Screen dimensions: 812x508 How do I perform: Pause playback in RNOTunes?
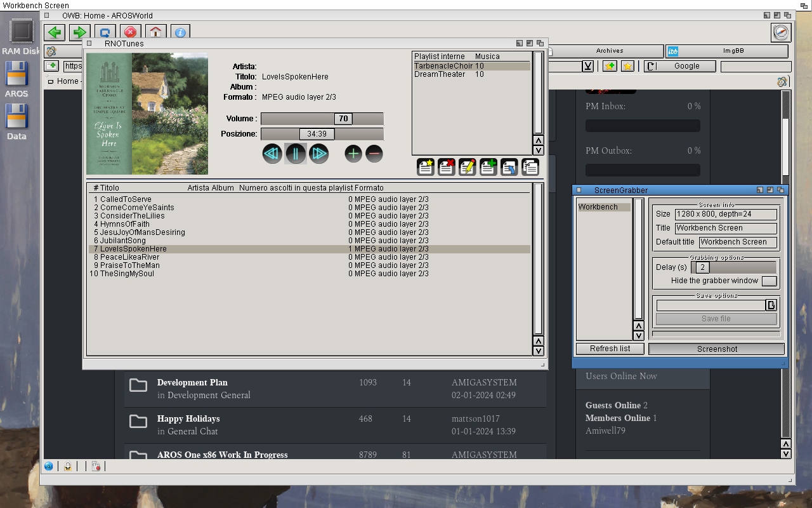(x=296, y=154)
